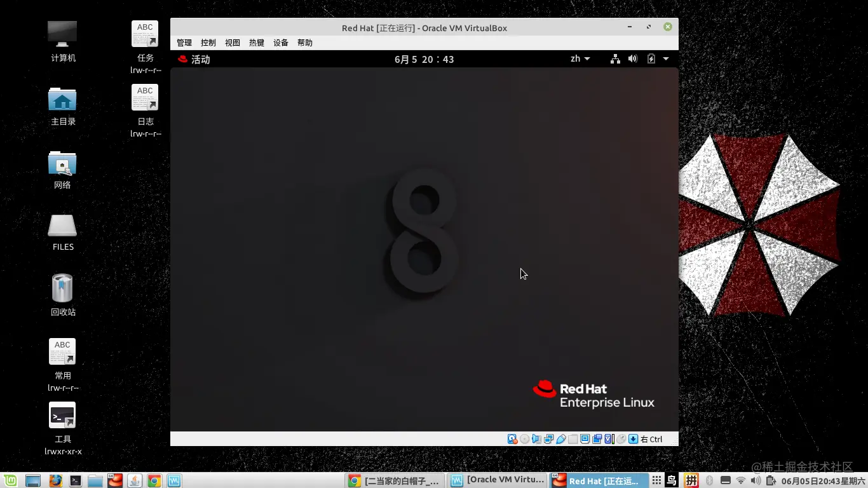868x488 pixels.
Task: Click the Bluetooth tray icon
Action: coord(709,481)
